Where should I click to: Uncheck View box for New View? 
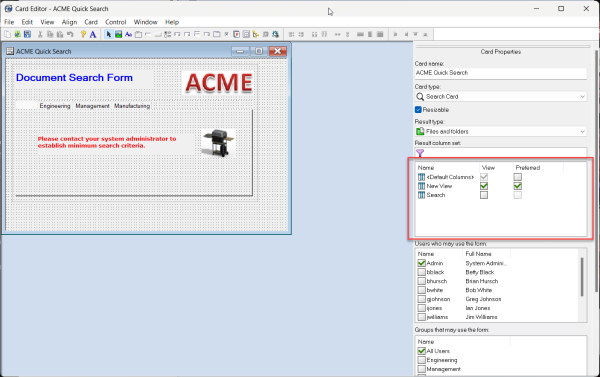[x=484, y=186]
